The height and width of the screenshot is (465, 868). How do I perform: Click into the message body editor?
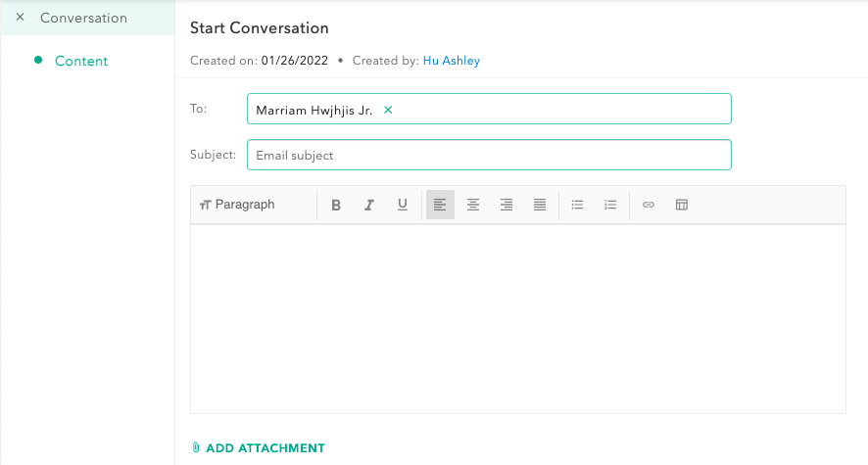517,318
